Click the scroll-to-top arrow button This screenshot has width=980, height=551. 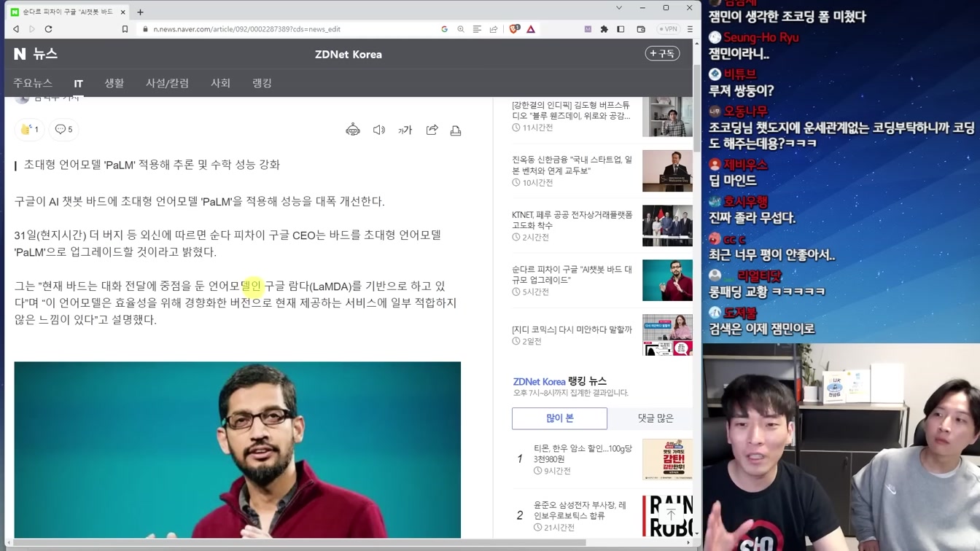671,515
